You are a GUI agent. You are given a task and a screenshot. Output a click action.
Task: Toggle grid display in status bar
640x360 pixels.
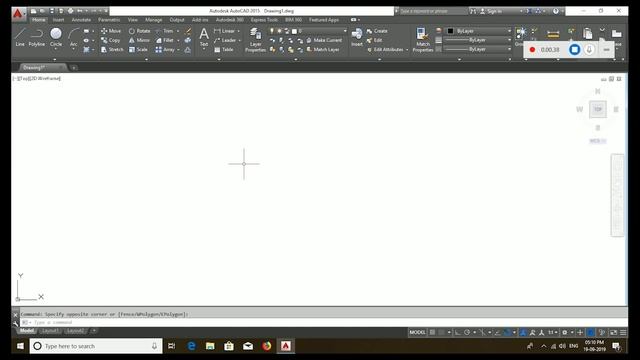click(432, 332)
